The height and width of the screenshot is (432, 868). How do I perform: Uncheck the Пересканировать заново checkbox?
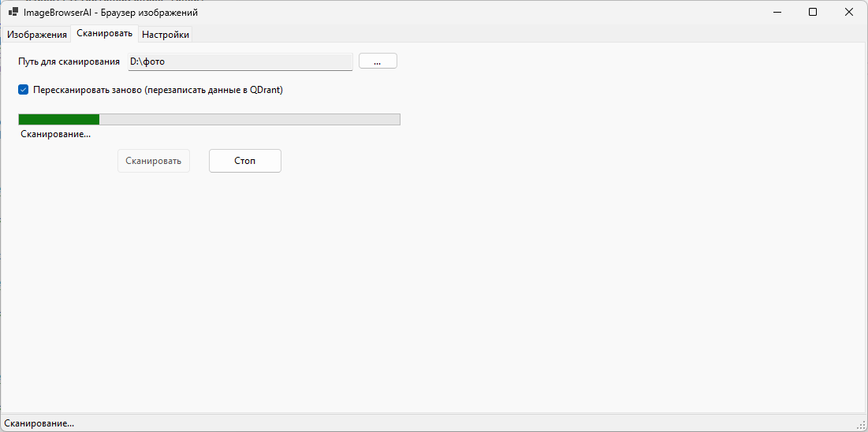tap(24, 90)
